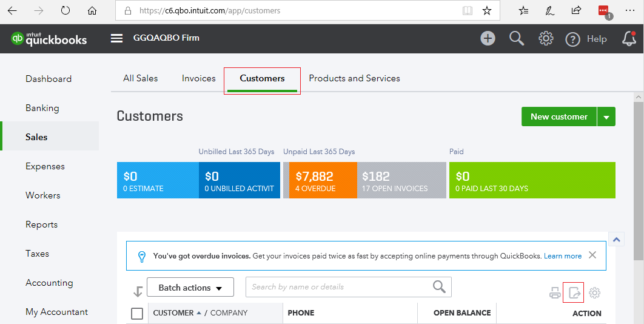Click the browser address bar URL

coord(210,11)
